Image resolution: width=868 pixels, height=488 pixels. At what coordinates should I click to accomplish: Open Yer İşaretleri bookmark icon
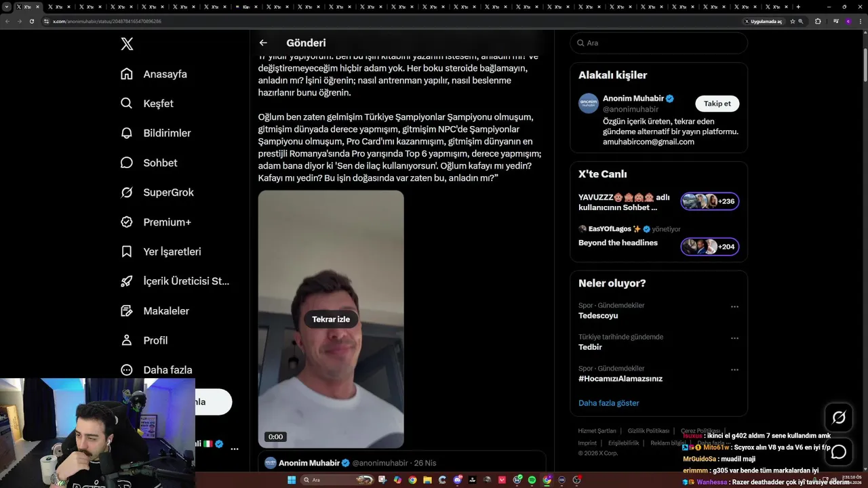(x=127, y=251)
